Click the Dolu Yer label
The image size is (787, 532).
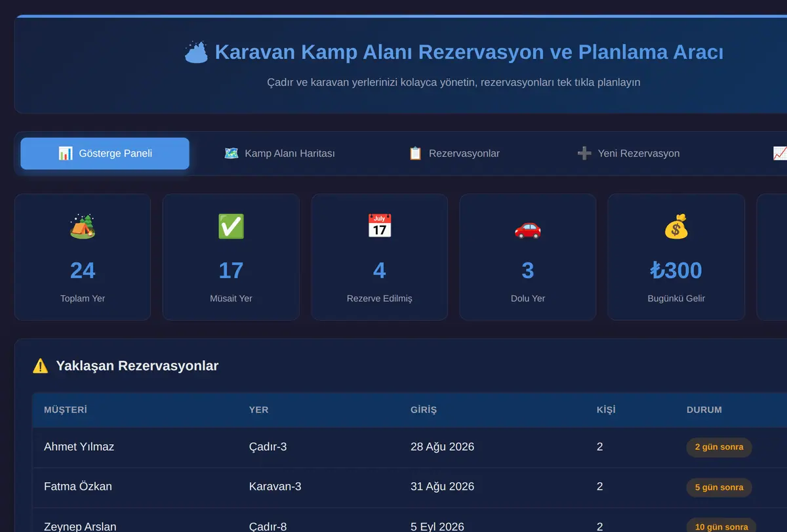tap(528, 298)
